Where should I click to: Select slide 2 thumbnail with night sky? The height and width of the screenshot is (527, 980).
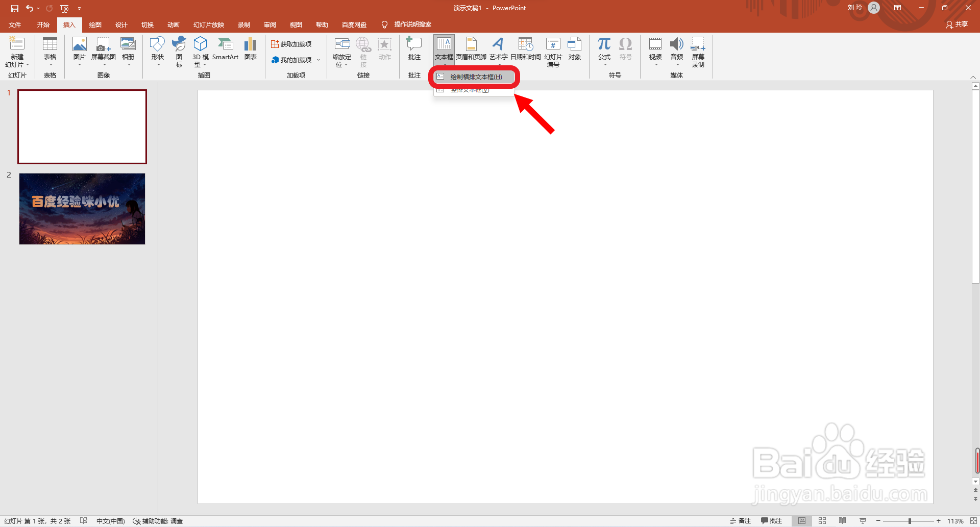pos(82,209)
